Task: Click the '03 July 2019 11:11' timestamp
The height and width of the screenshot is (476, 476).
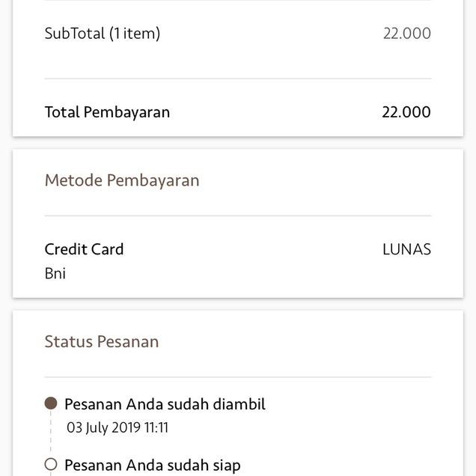Action: (x=118, y=428)
